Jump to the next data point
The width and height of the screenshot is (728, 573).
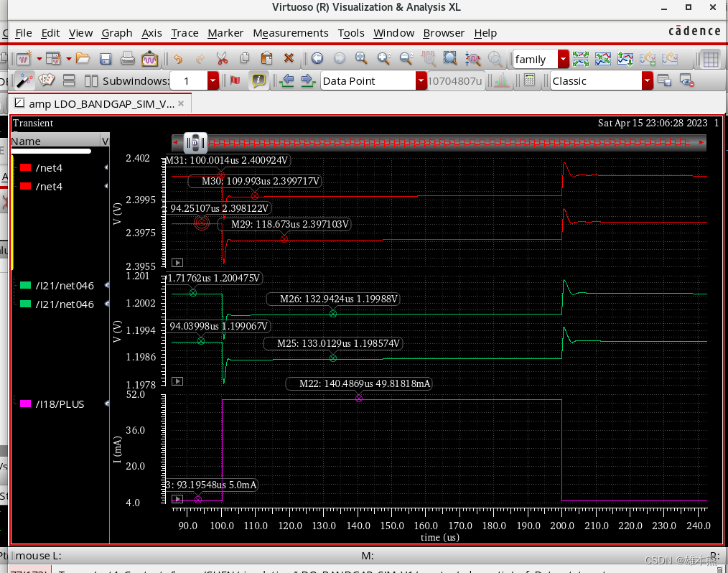point(308,80)
